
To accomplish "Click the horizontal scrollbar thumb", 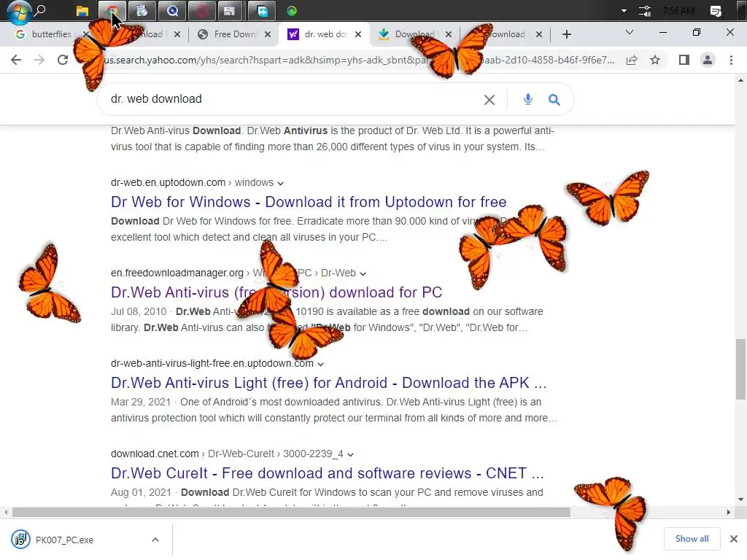I will pos(291,513).
